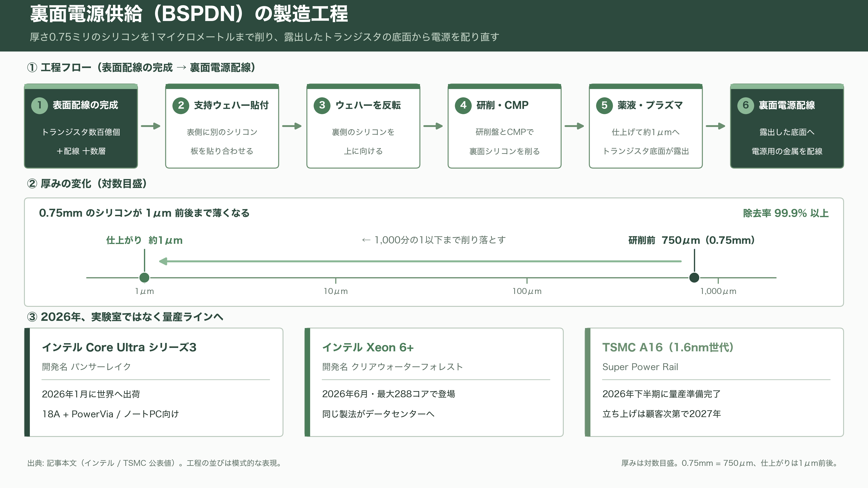Click the step 6 number badge

click(745, 106)
